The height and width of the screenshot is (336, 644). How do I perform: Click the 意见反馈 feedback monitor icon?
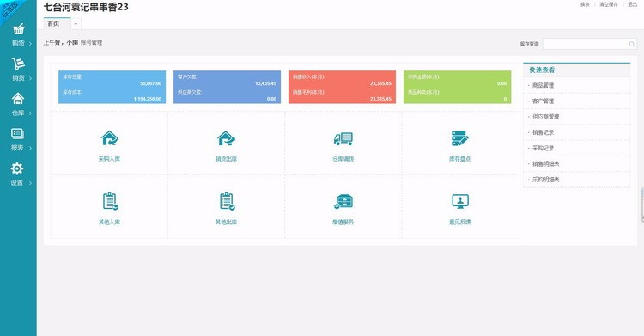pyautogui.click(x=460, y=201)
